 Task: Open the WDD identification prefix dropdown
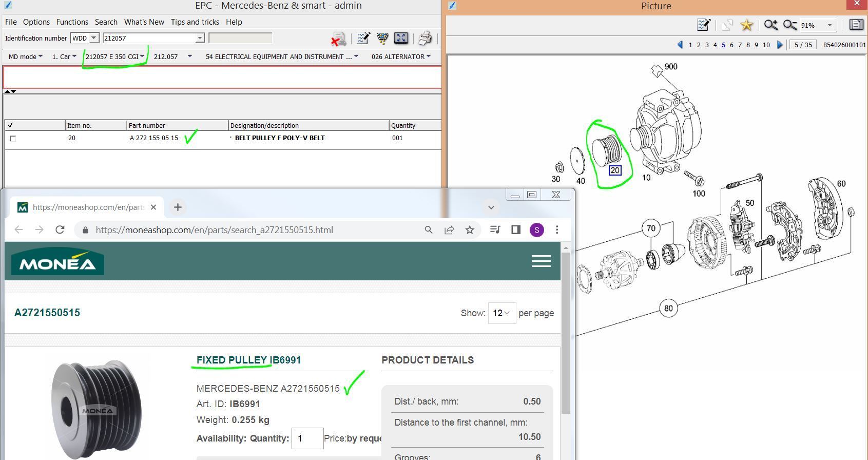point(93,38)
